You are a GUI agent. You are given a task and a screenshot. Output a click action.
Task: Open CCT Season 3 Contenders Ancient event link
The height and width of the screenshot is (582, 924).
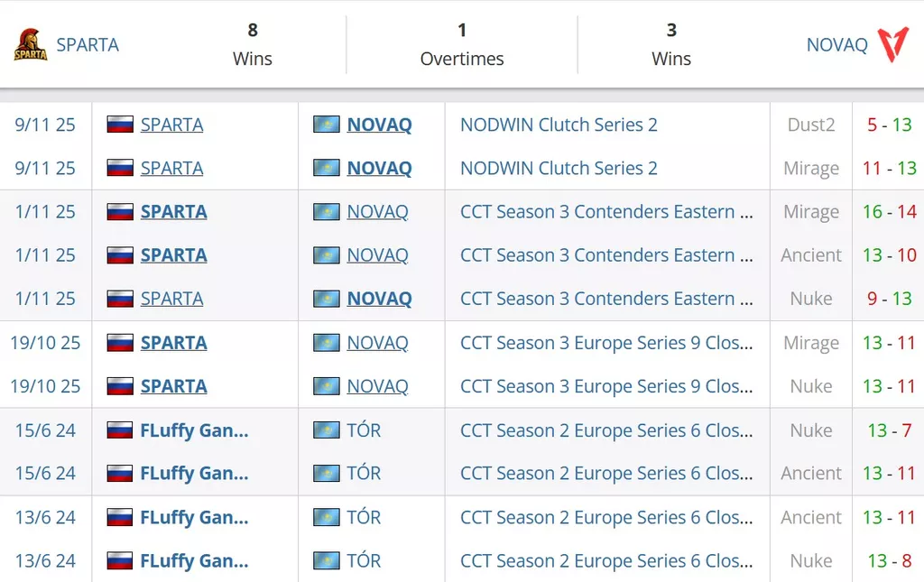606,255
